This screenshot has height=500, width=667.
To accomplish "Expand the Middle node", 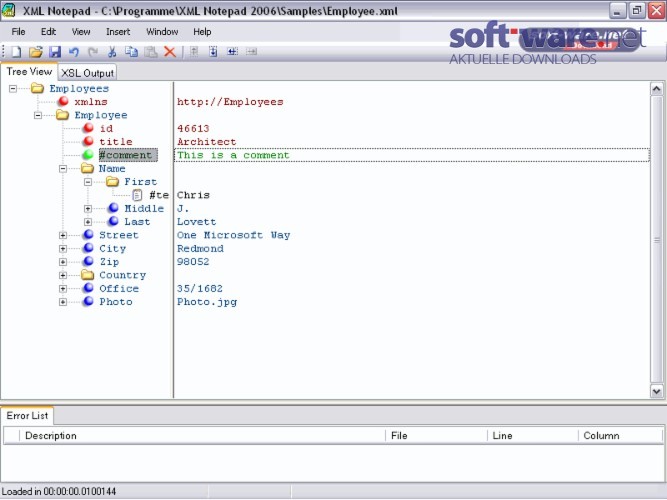I will (88, 209).
